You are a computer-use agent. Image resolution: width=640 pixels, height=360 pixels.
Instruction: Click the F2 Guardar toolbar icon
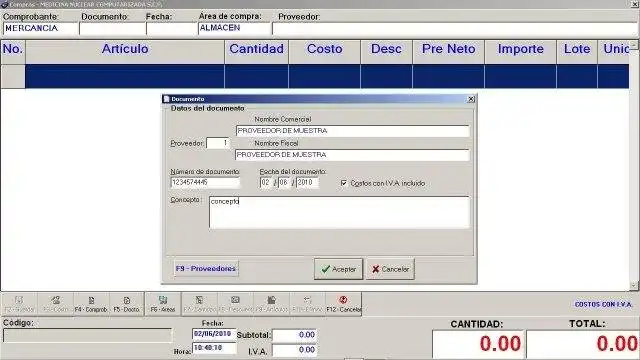tap(19, 304)
